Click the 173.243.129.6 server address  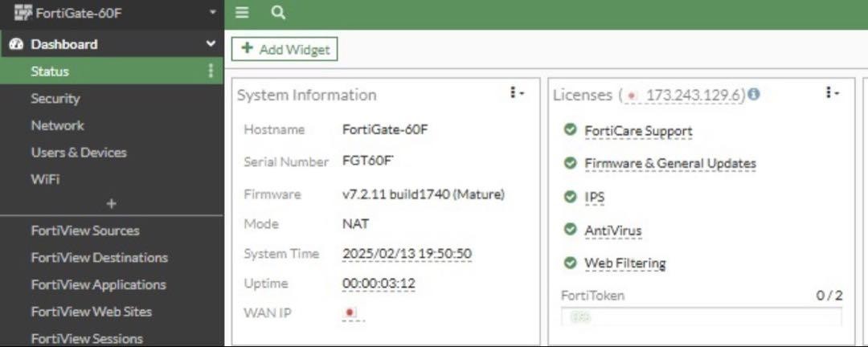[x=693, y=96]
